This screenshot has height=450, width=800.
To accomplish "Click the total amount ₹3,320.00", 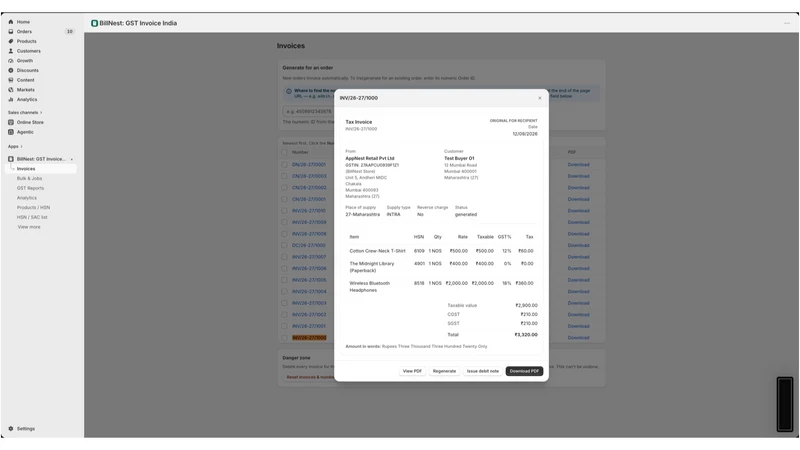I will (526, 335).
